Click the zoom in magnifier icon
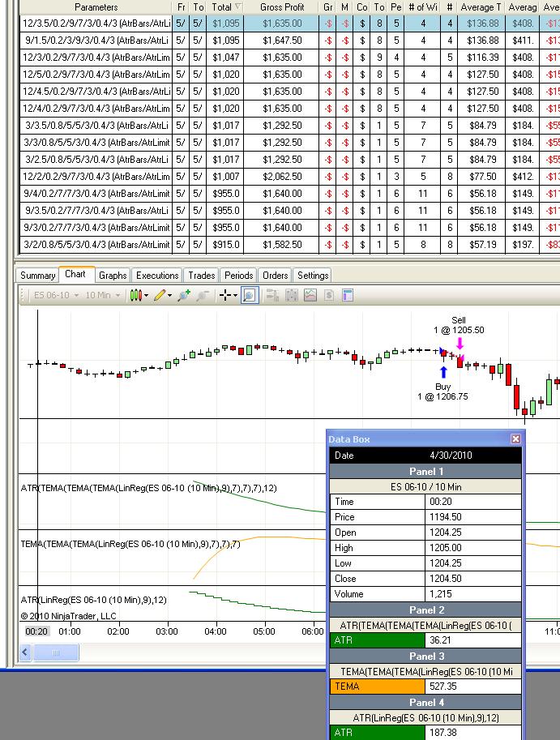Image resolution: width=560 pixels, height=740 pixels. (x=183, y=296)
